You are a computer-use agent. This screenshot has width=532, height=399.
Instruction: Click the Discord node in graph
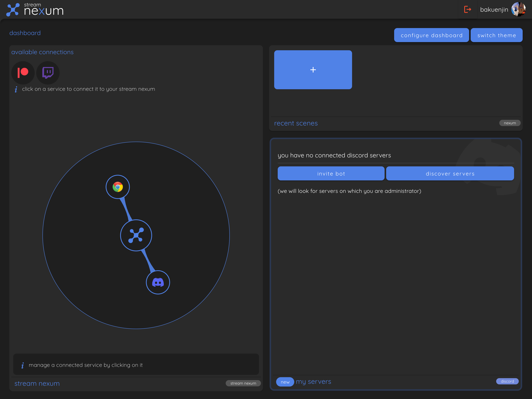click(x=158, y=282)
